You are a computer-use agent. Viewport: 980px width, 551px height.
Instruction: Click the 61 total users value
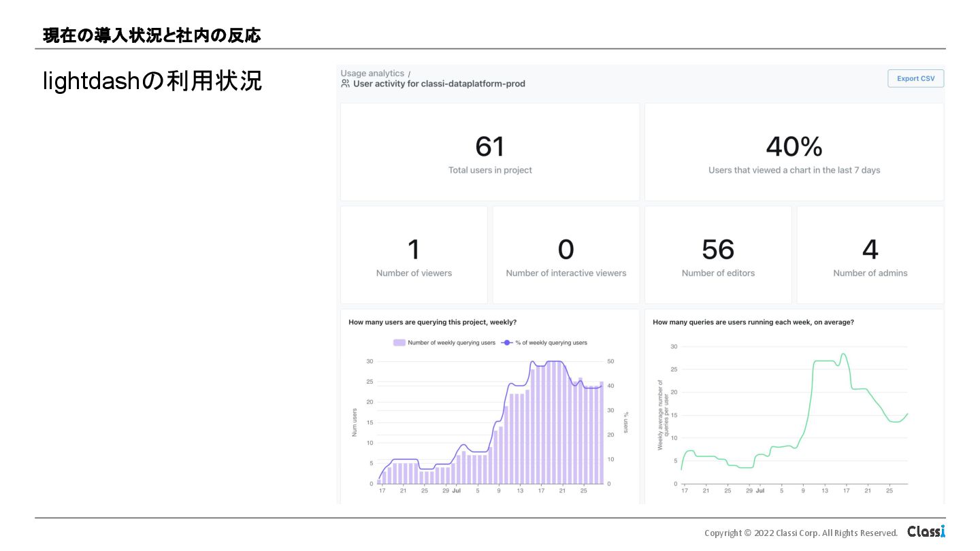(490, 146)
